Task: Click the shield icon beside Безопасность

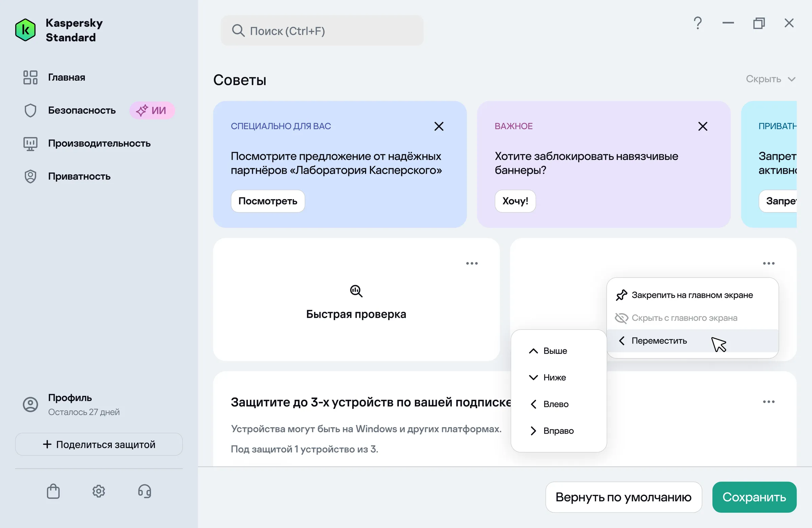Action: tap(30, 111)
